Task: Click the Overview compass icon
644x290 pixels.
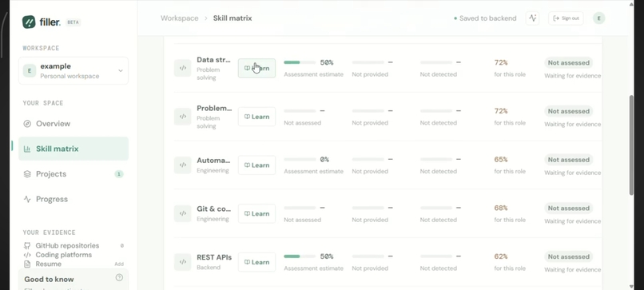Action: 27,124
